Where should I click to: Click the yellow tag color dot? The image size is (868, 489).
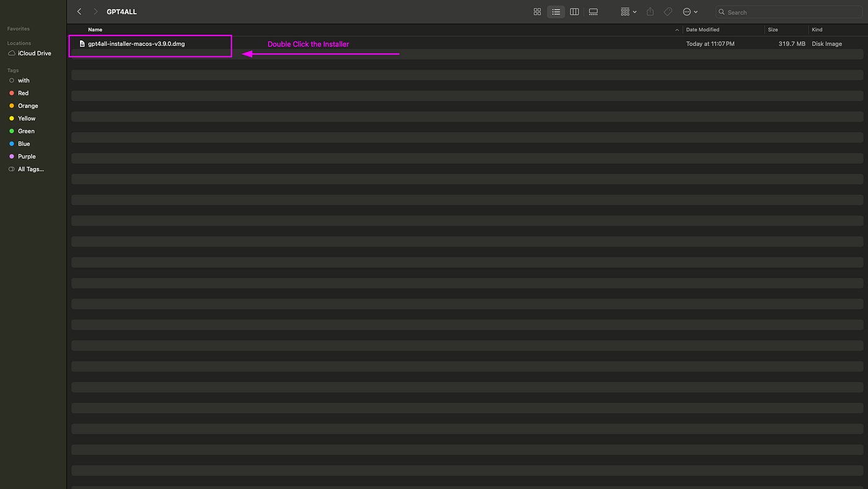(x=12, y=119)
